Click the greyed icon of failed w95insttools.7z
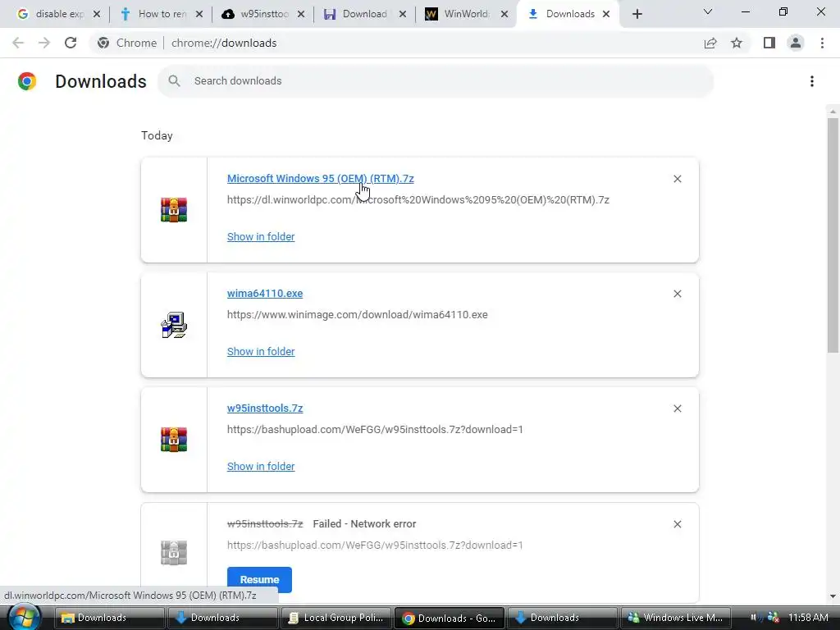840x630 pixels. [x=174, y=552]
